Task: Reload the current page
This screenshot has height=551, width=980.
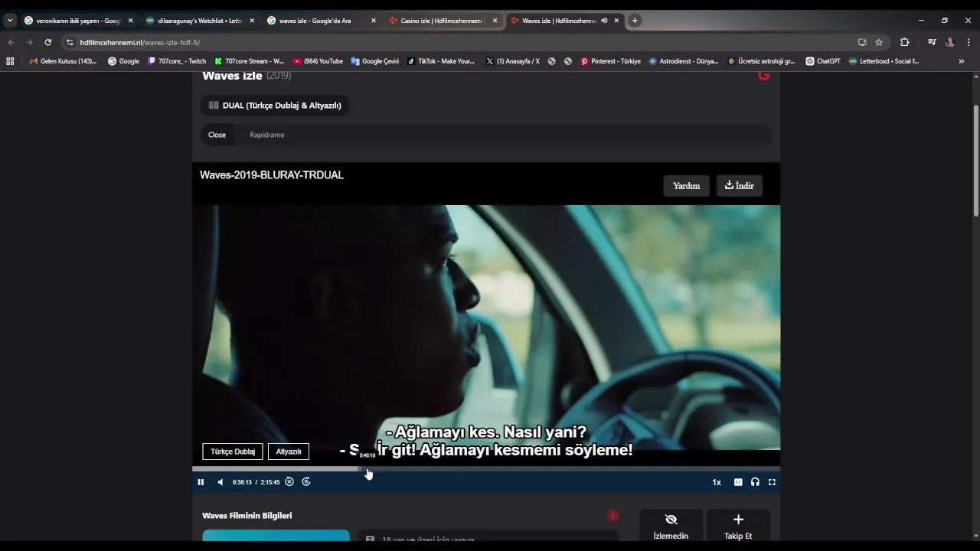Action: 47,42
